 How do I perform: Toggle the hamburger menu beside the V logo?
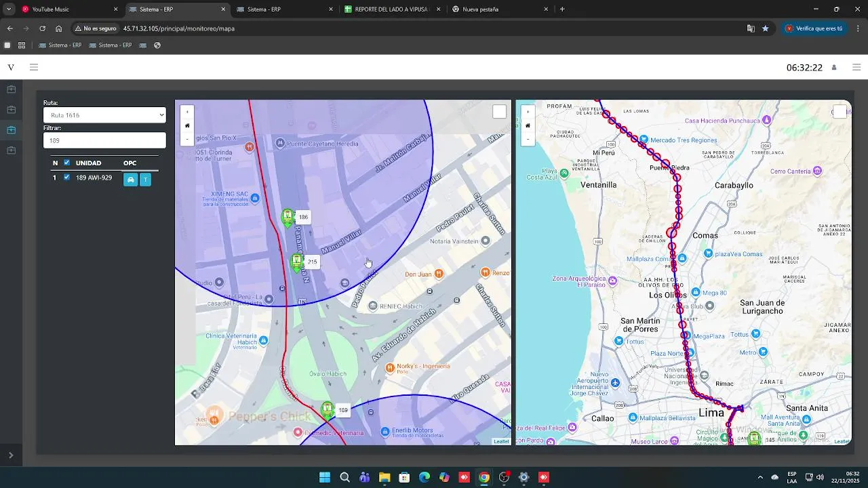click(x=34, y=67)
